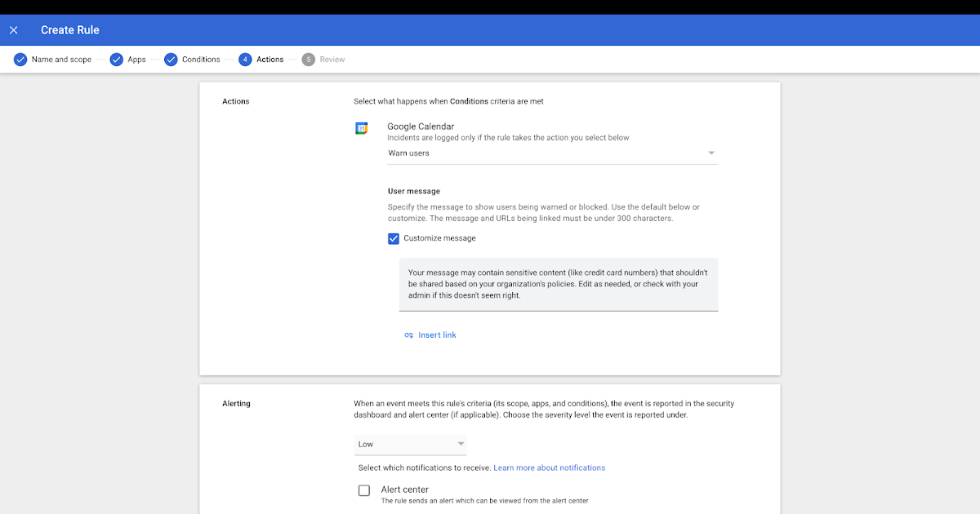This screenshot has width=980, height=514.
Task: Select the Apps step label
Action: [137, 59]
